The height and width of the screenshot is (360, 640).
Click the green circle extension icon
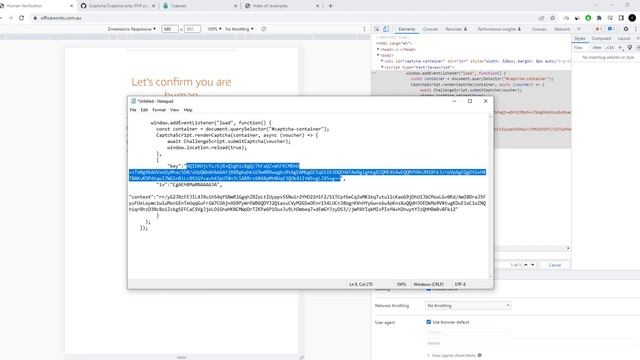pyautogui.click(x=588, y=18)
